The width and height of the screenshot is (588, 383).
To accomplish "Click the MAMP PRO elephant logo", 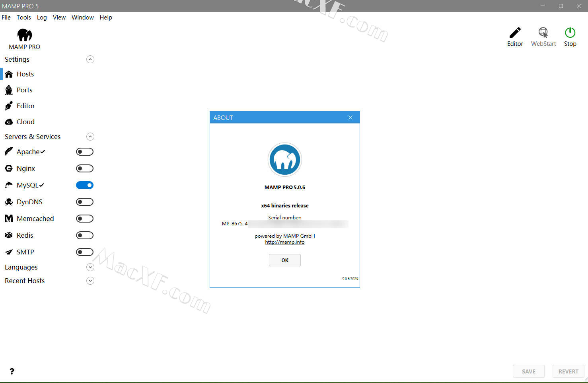I will click(24, 35).
